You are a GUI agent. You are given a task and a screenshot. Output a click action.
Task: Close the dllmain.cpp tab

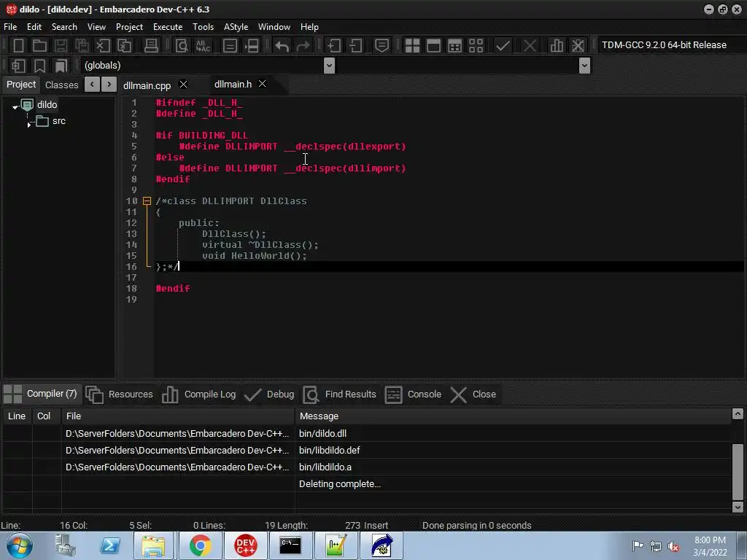click(183, 85)
